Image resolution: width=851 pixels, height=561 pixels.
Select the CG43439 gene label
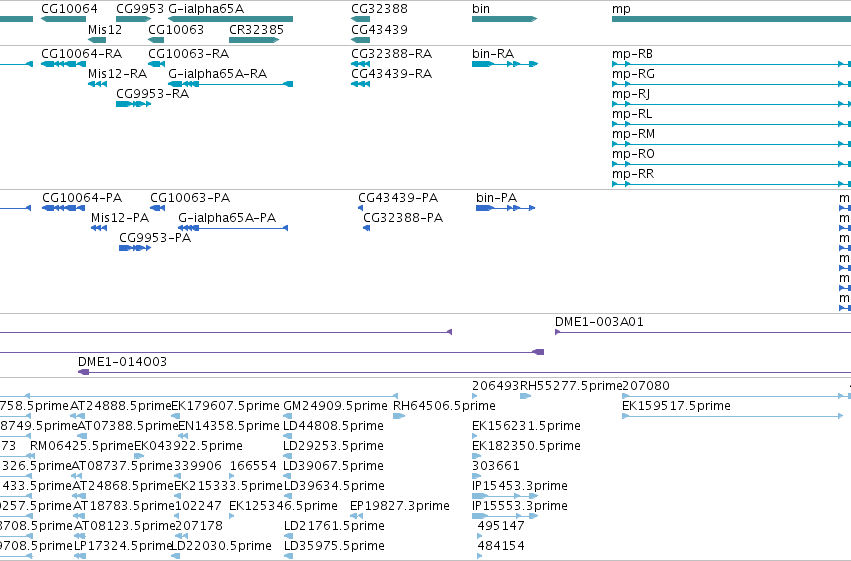[379, 29]
